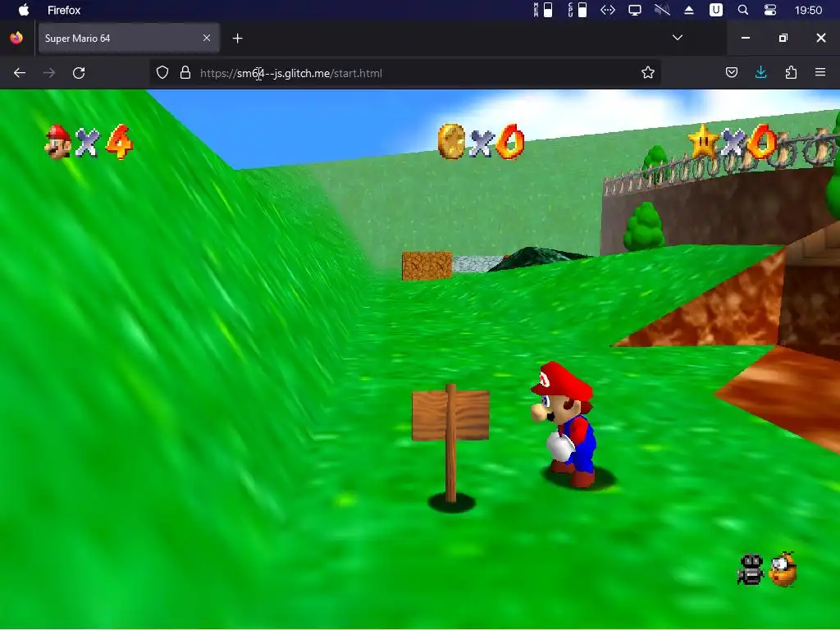Restore down the Firefox window
This screenshot has width=840, height=630.
point(783,38)
